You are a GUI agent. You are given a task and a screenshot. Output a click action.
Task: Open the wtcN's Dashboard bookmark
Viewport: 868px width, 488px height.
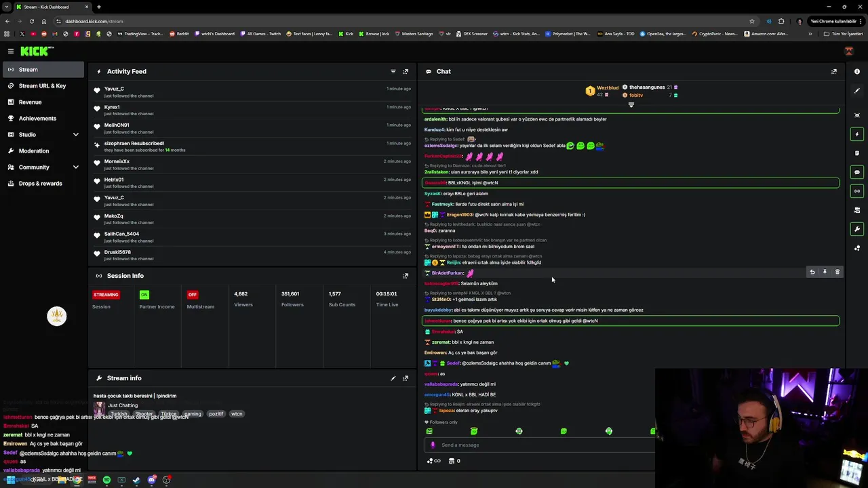214,34
